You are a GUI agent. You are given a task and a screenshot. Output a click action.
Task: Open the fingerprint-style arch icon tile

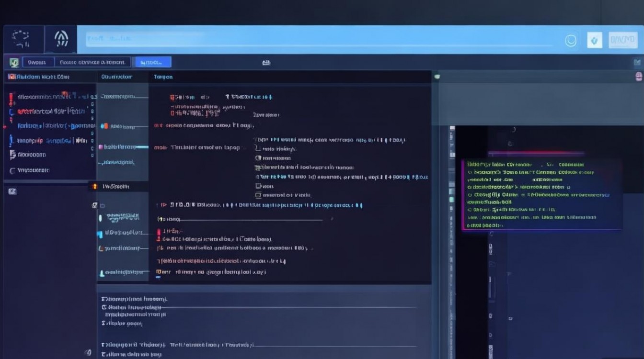pyautogui.click(x=61, y=39)
